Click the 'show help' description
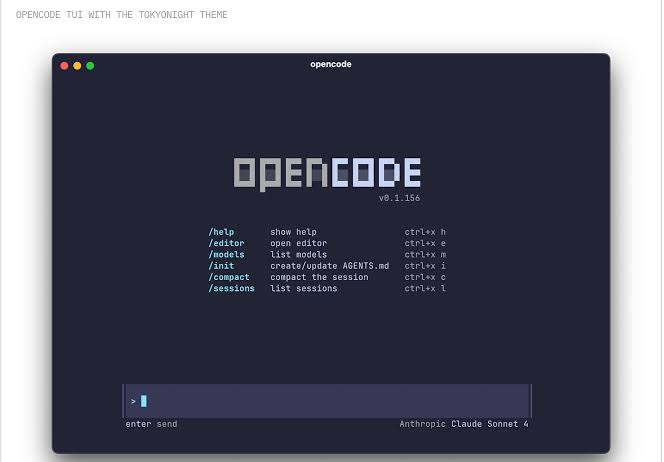The image size is (664, 462). click(293, 232)
